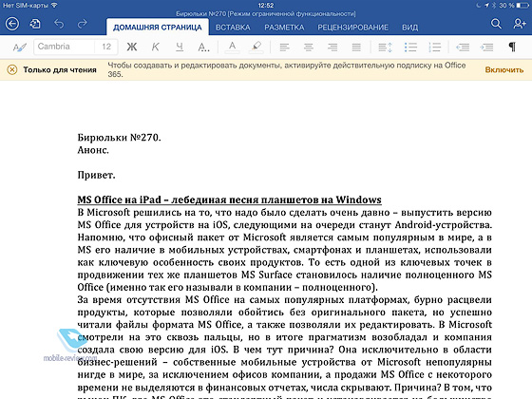Switch to the ВСТАВКА tab
532x399 pixels.
pyautogui.click(x=233, y=28)
